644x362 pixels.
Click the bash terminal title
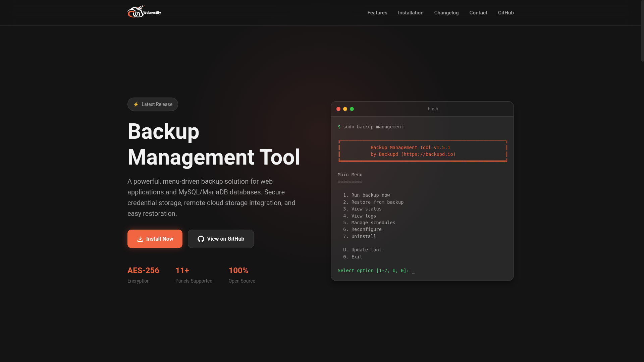click(x=433, y=109)
